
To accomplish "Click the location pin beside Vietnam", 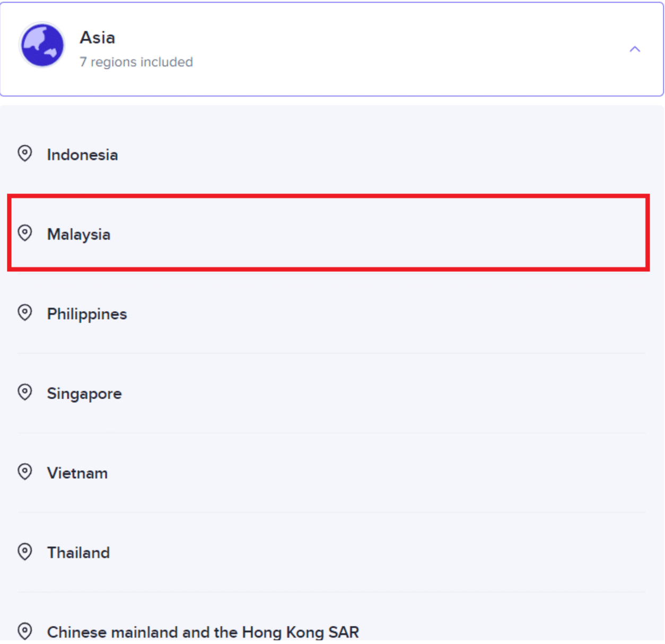I will click(x=25, y=472).
